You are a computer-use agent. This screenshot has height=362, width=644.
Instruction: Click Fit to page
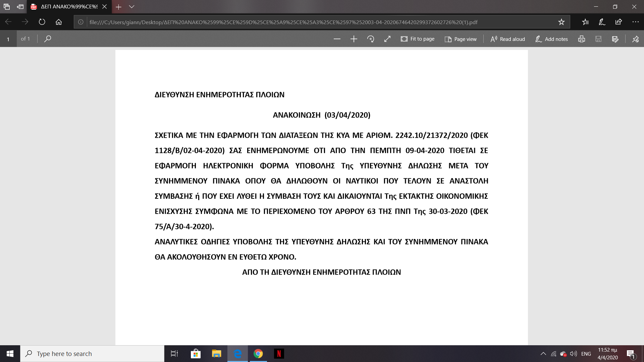point(418,39)
